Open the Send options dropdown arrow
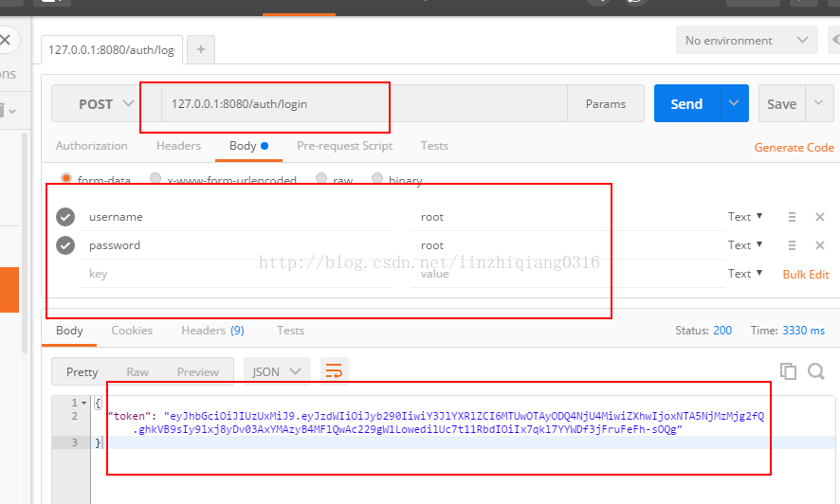840x504 pixels. [734, 103]
